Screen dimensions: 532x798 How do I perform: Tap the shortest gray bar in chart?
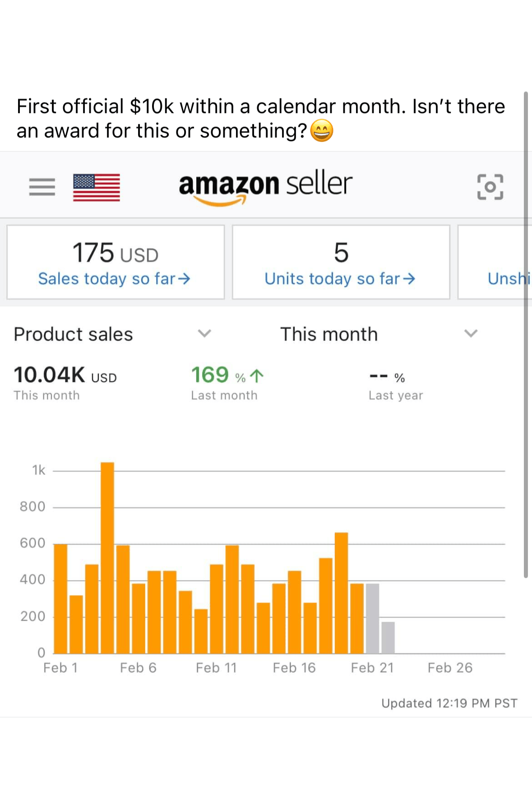pyautogui.click(x=388, y=637)
